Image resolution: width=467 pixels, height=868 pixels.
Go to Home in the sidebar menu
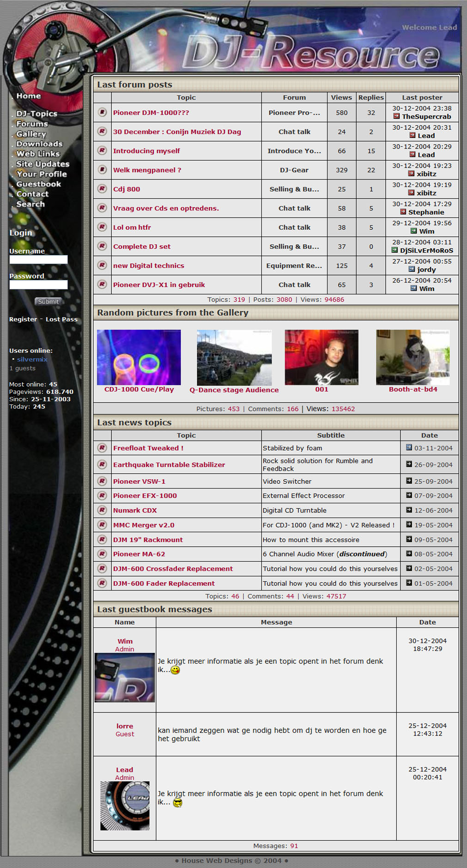29,96
